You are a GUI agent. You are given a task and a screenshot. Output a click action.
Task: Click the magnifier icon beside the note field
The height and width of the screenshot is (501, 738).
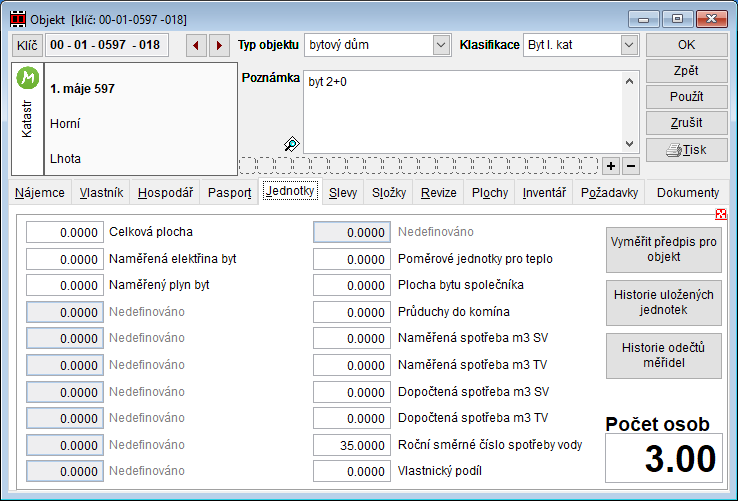pyautogui.click(x=292, y=144)
